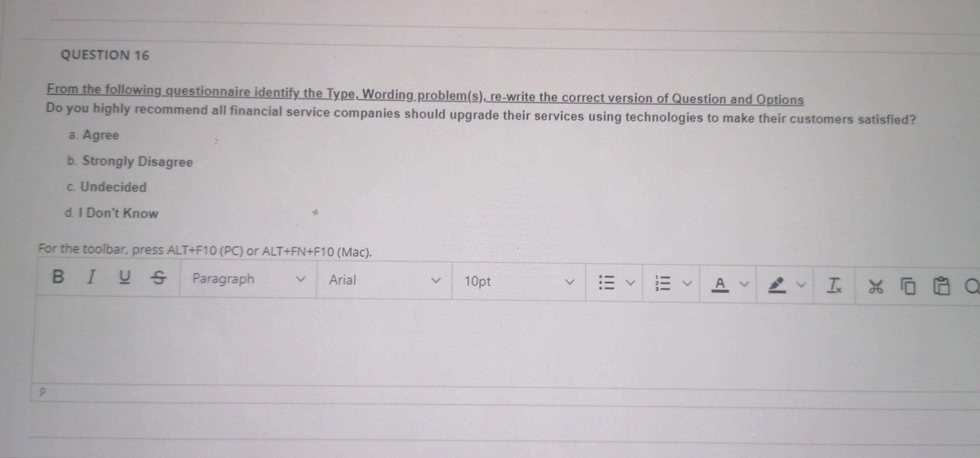Viewport: 980px width, 458px height.
Task: Apply underline formatting
Action: tap(124, 277)
